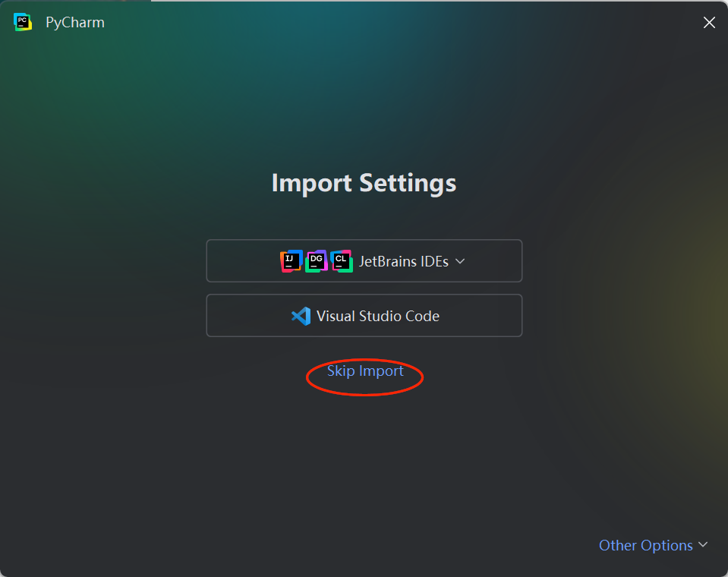Open the Other Options menu text

645,545
